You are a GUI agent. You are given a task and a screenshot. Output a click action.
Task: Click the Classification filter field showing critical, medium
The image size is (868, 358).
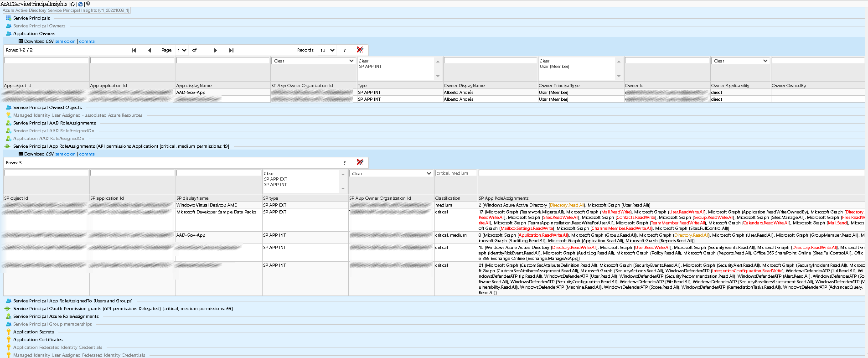coord(456,173)
